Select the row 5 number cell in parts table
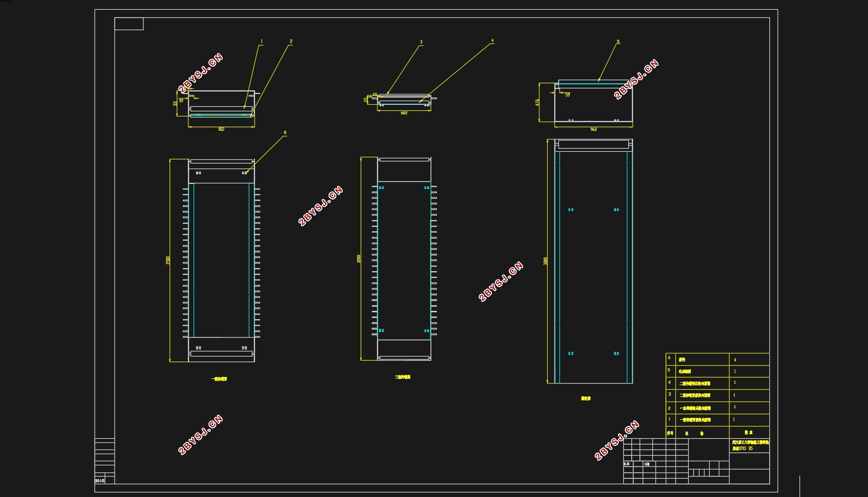This screenshot has height=497, width=868. coord(671,371)
